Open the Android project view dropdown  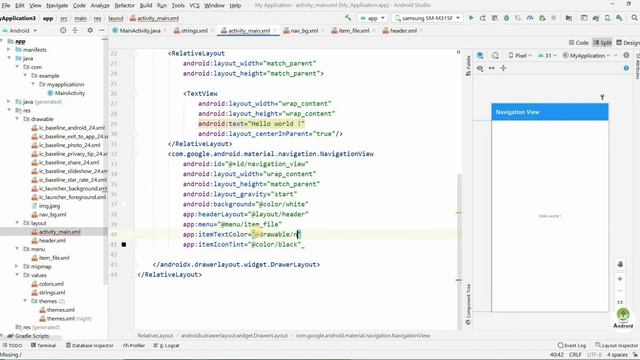20,30
